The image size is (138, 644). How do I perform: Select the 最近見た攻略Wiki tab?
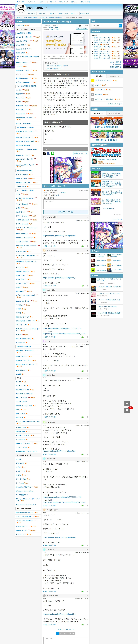pos(114,113)
